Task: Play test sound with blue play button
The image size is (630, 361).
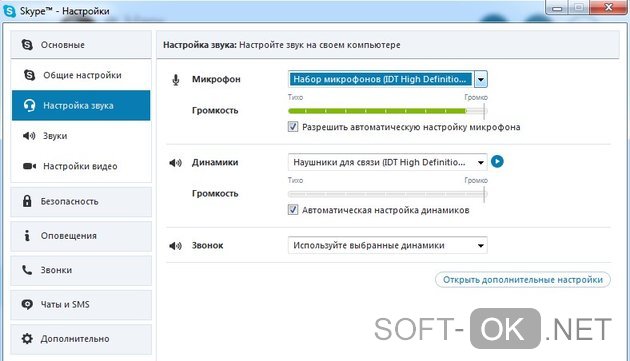Action: (497, 162)
